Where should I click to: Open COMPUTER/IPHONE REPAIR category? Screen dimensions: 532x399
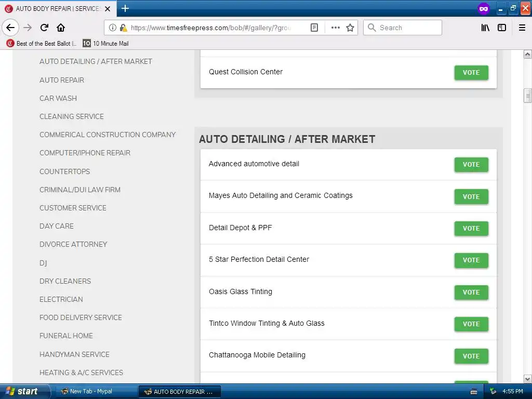(x=85, y=153)
